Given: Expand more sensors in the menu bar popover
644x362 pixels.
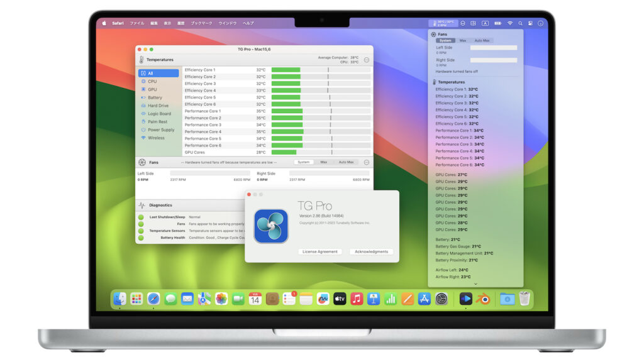Looking at the screenshot, I should tap(475, 283).
